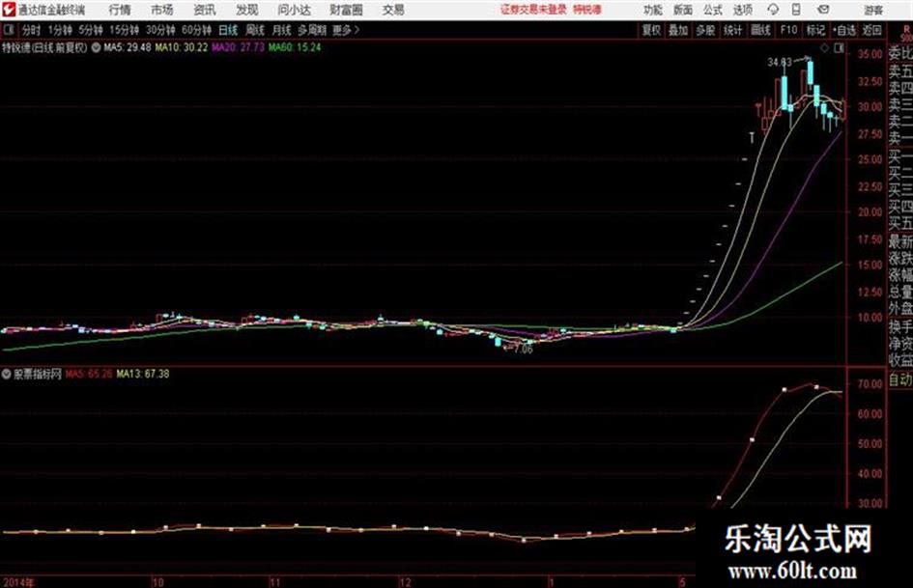Click the 自动 auto-scale label

[900, 380]
